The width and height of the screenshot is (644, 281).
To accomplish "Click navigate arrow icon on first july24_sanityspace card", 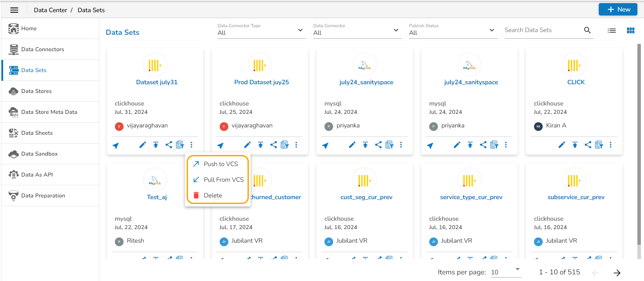I will click(x=325, y=146).
